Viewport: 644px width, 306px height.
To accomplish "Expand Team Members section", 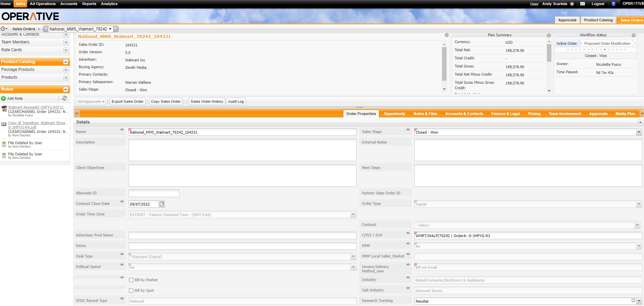I will [x=66, y=42].
